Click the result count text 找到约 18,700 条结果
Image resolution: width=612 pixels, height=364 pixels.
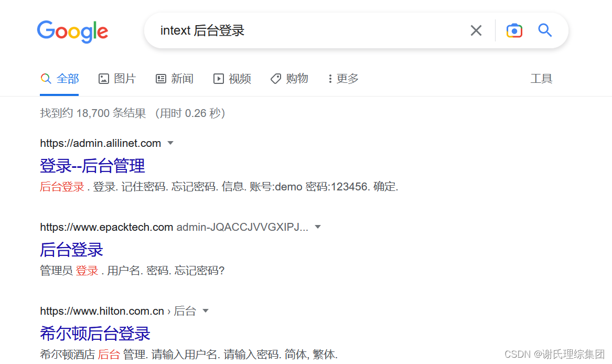tap(93, 113)
